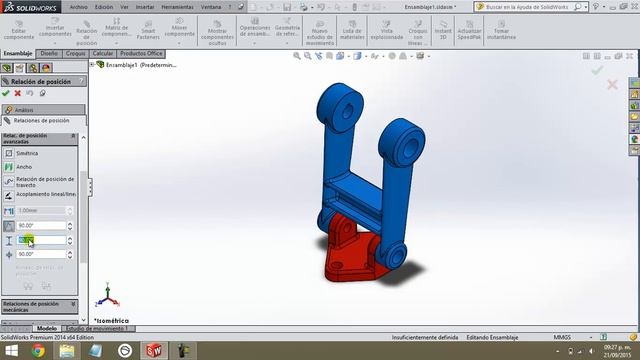Adjust the stepper arrows of the angle 90.00° field
The image size is (640, 360).
tap(70, 225)
